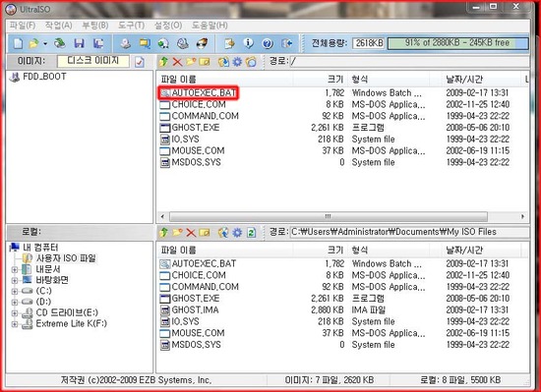This screenshot has width=541, height=392.
Task: Click the image pane horizontal scrollbar thumb
Action: tap(329, 217)
